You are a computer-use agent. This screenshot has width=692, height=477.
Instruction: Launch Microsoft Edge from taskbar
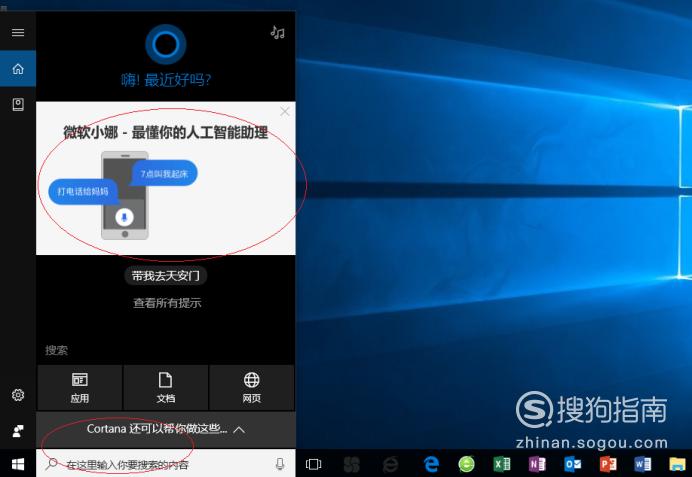click(x=431, y=464)
